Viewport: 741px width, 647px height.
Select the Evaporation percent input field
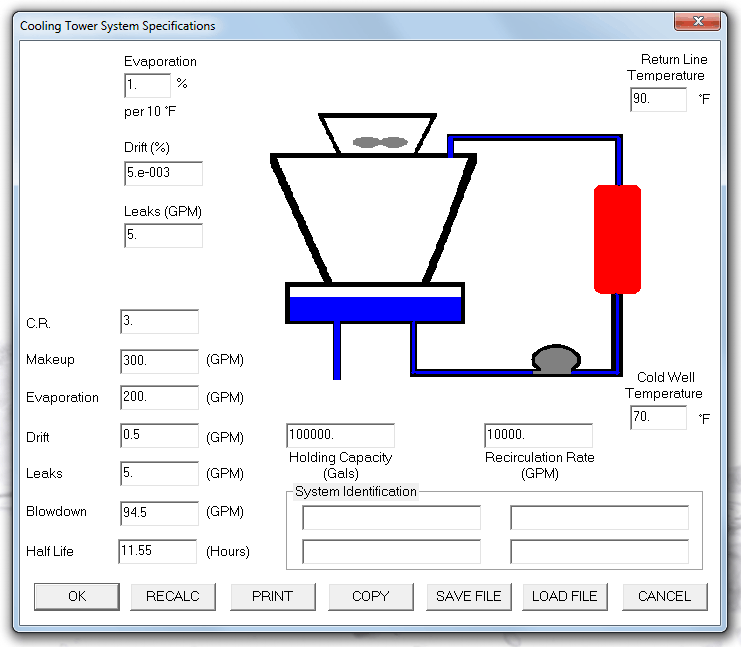coord(147,86)
